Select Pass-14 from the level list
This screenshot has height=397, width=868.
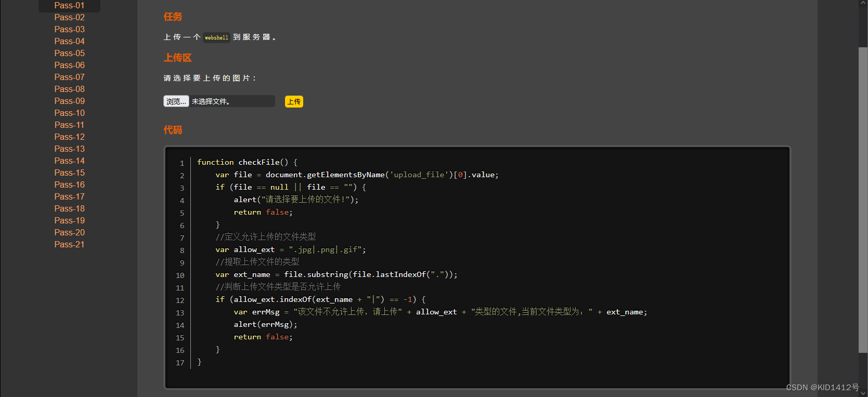coord(69,161)
